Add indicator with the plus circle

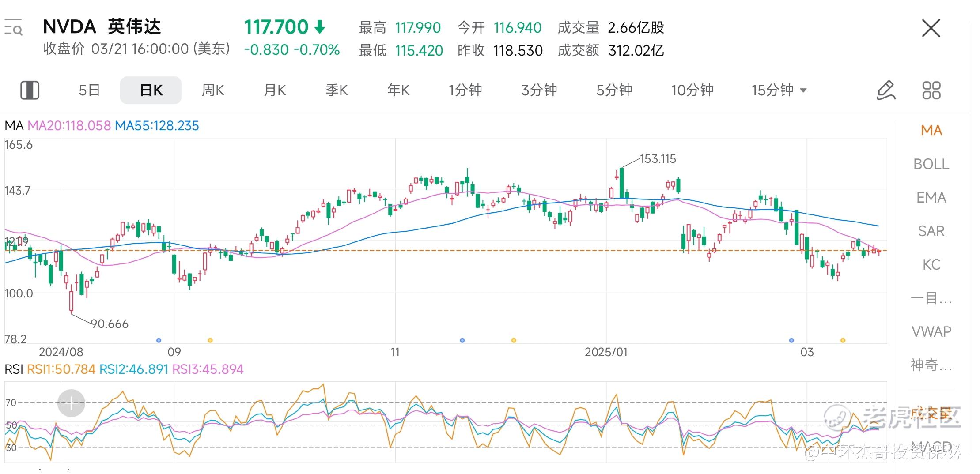point(71,403)
